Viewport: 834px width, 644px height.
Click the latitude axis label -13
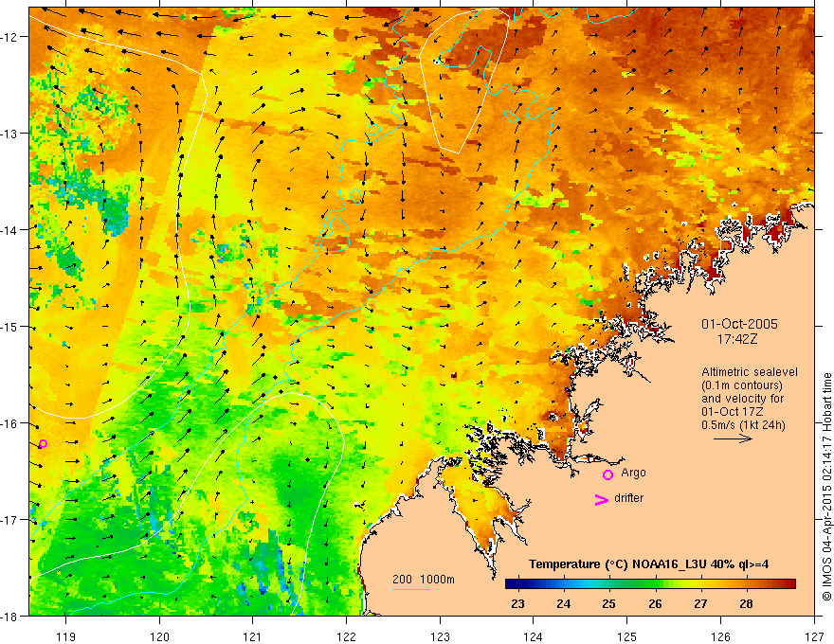10,134
